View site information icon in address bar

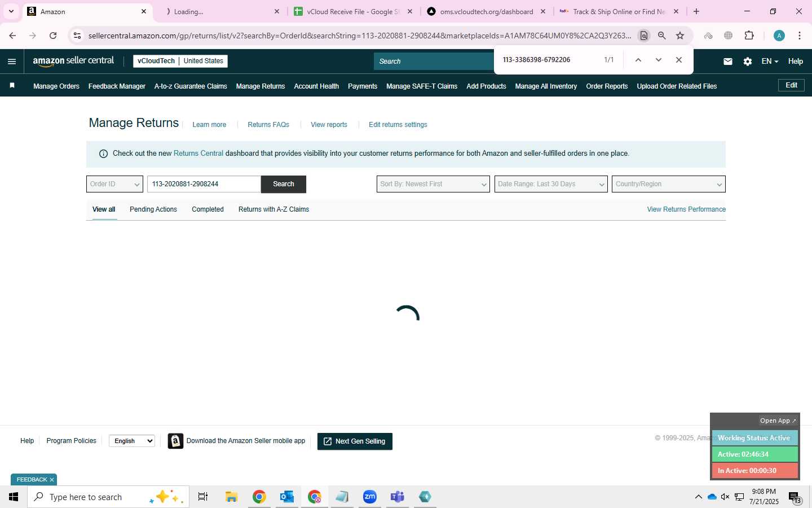(77, 36)
